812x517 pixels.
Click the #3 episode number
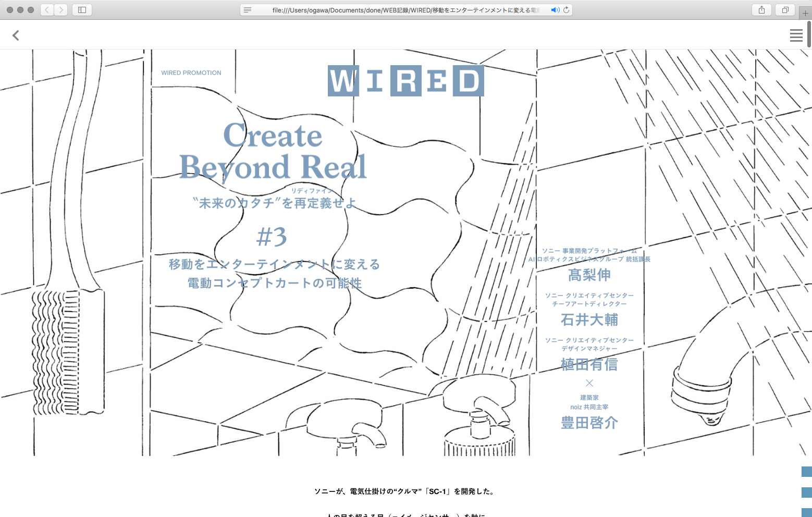click(272, 237)
